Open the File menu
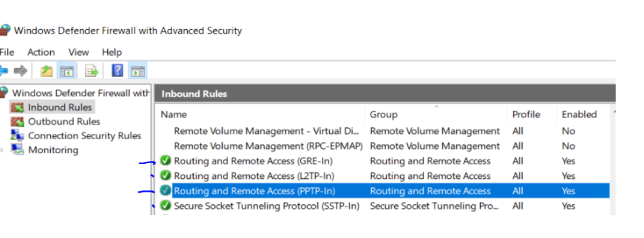Screen dimensions: 644x238 tap(7, 52)
